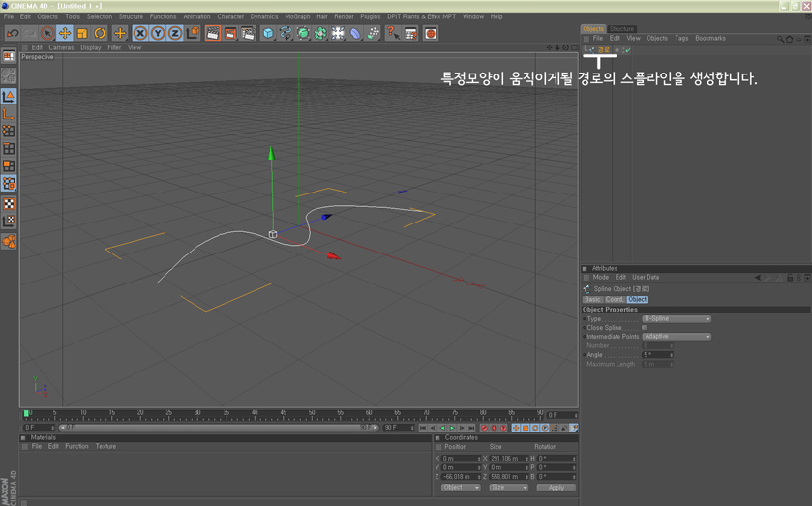Click the Undo arrow icon
The image size is (812, 506).
tap(13, 33)
